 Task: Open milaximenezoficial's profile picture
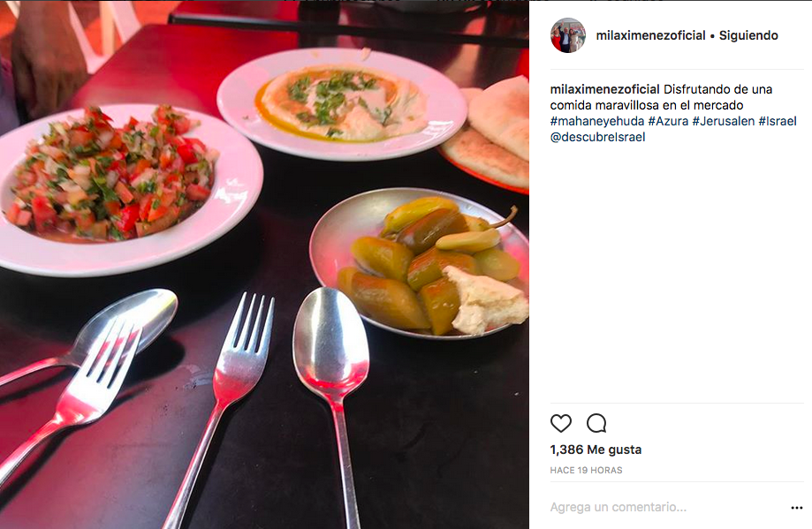568,35
